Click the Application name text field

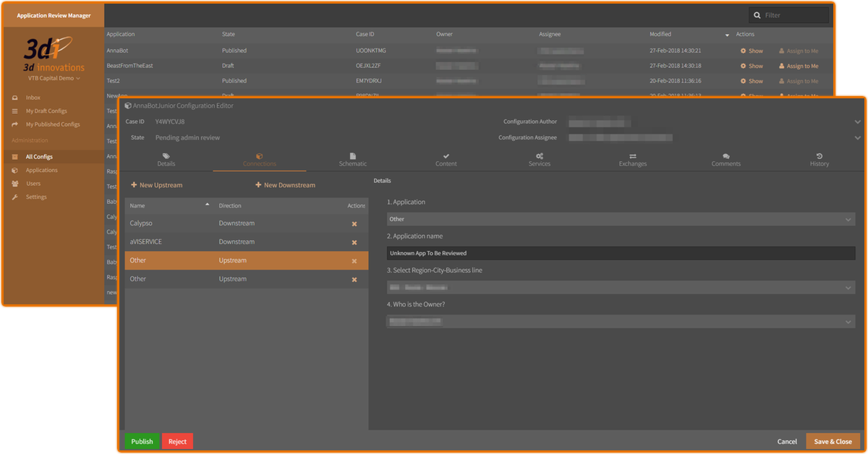[621, 254]
